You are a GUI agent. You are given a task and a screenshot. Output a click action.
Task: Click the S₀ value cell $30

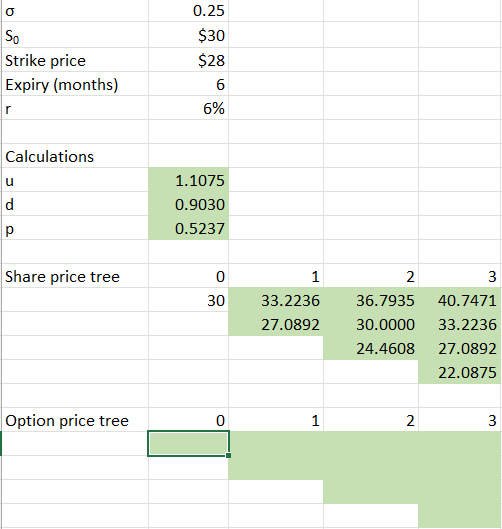pos(189,35)
